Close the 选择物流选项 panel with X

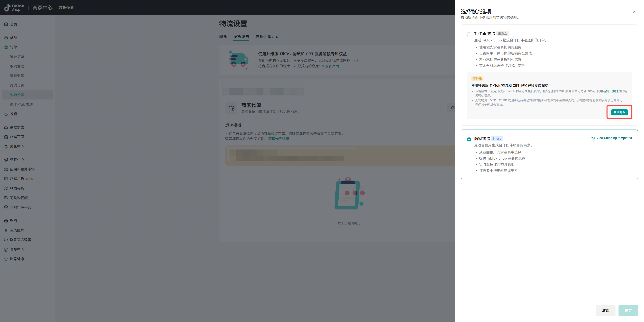pyautogui.click(x=634, y=12)
